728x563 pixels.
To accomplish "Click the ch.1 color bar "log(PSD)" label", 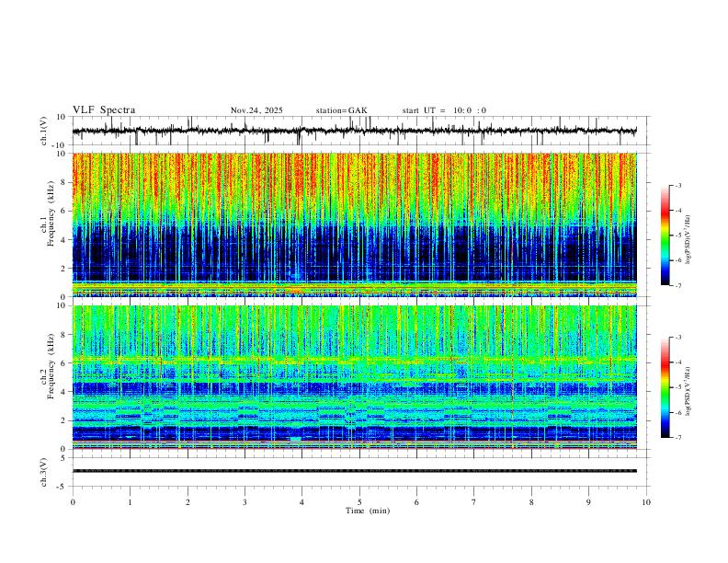I will 688,240.
